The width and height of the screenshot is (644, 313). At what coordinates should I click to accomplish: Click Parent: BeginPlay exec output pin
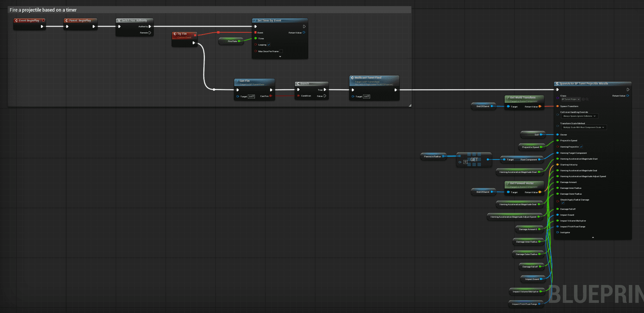[93, 26]
